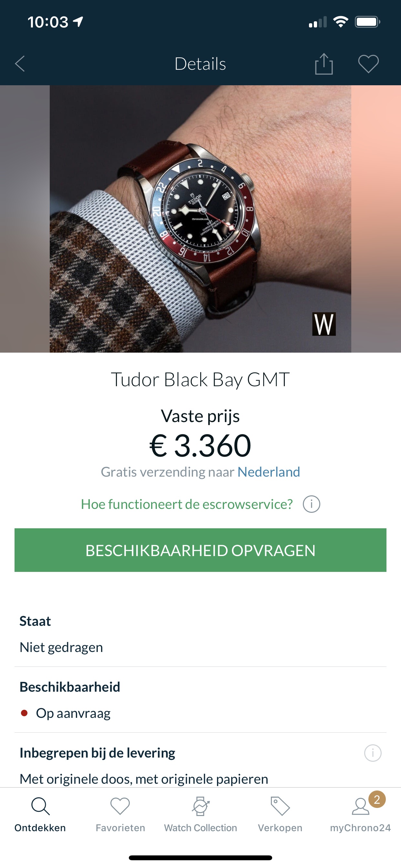Image resolution: width=401 pixels, height=868 pixels.
Task: Switch to the Favorieten tab
Action: 120,814
